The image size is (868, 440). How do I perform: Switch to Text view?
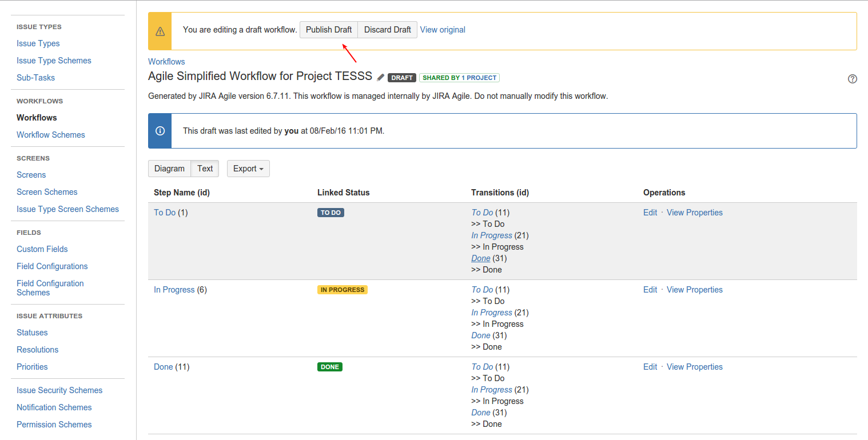pyautogui.click(x=205, y=169)
